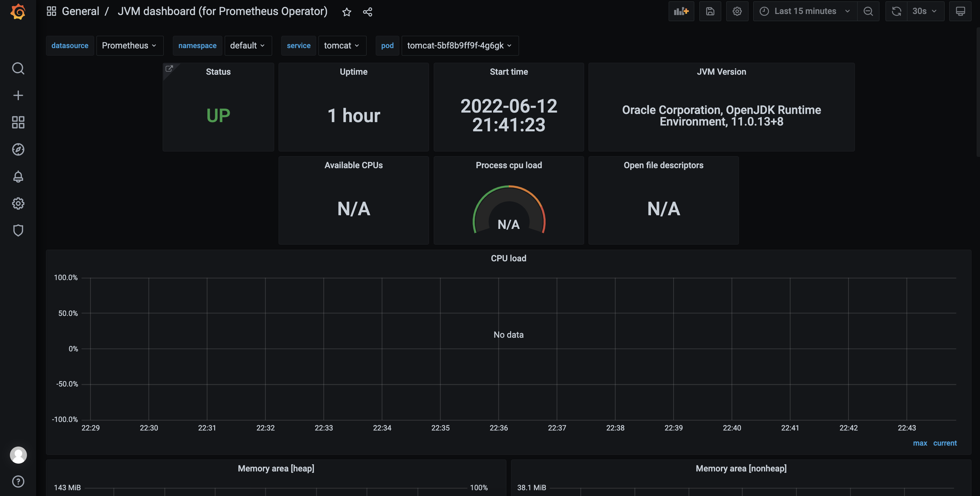This screenshot has width=980, height=496.
Task: Open the Explore compass icon
Action: 18,149
